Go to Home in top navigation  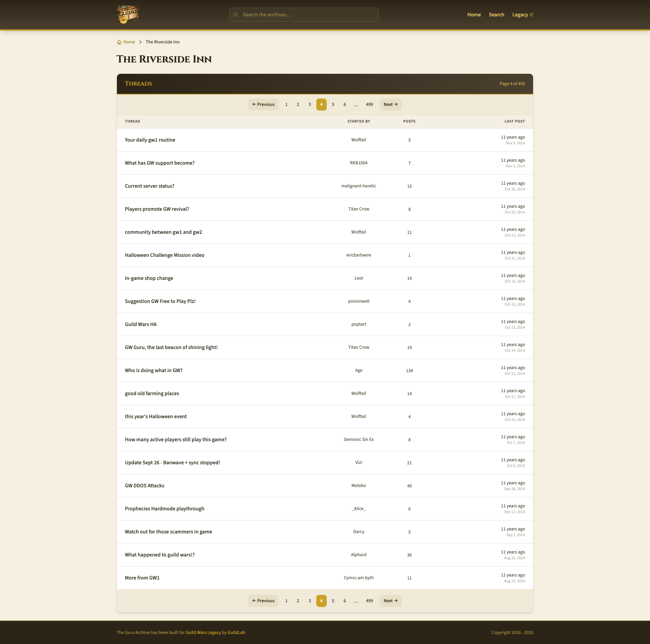point(474,15)
